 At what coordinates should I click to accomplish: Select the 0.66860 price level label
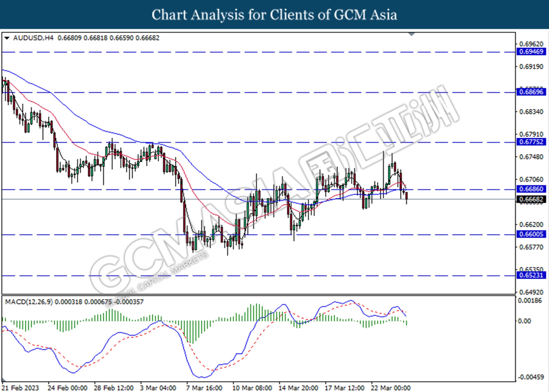(531, 189)
